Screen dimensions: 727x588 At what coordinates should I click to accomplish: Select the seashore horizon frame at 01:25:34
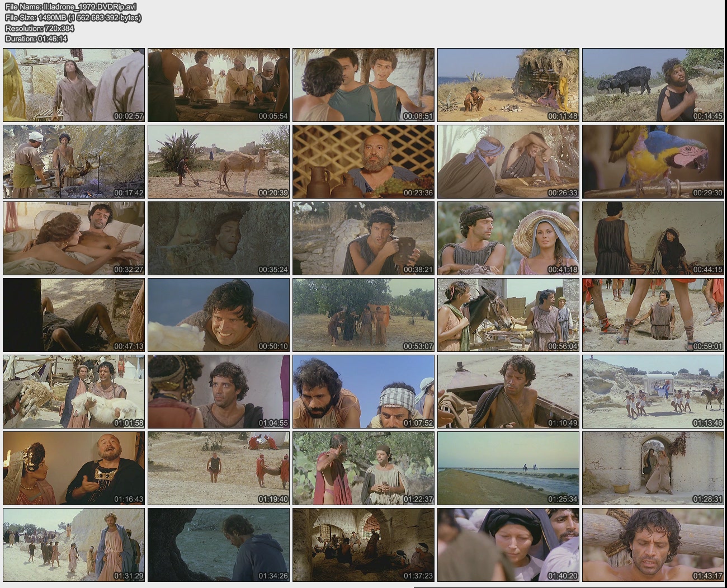point(508,468)
